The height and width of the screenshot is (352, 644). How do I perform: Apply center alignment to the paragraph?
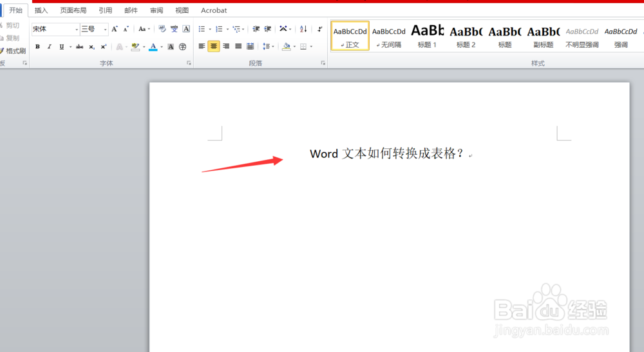point(214,46)
